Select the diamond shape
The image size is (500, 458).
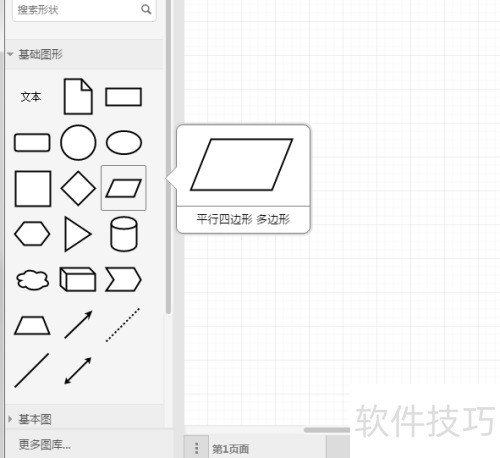tap(78, 188)
